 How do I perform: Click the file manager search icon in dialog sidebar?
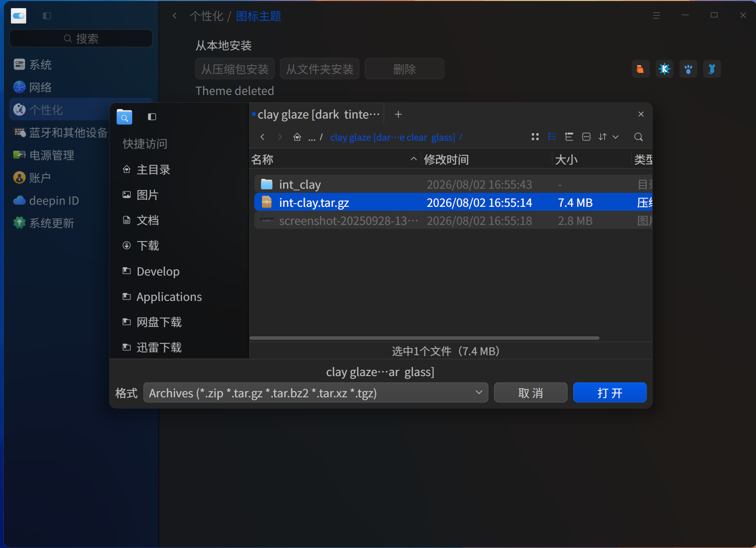(x=124, y=117)
